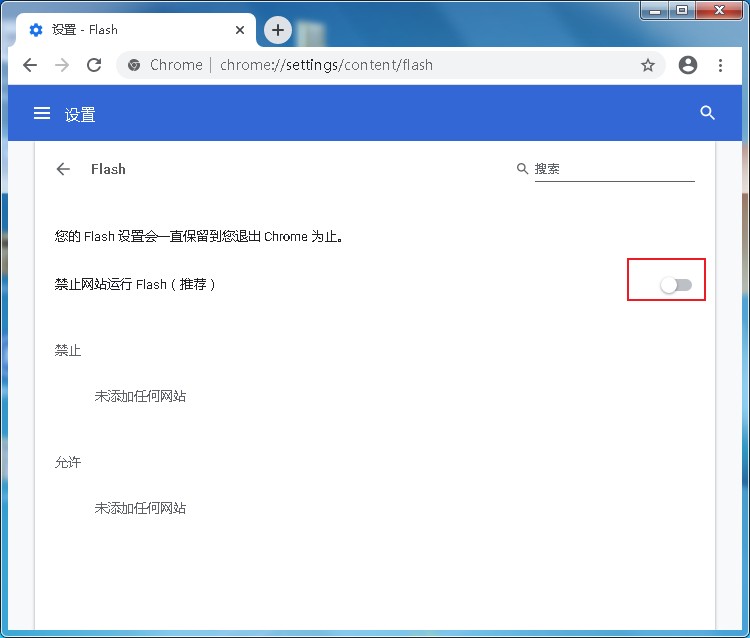Close the Chrome window
The width and height of the screenshot is (750, 638).
[x=719, y=11]
